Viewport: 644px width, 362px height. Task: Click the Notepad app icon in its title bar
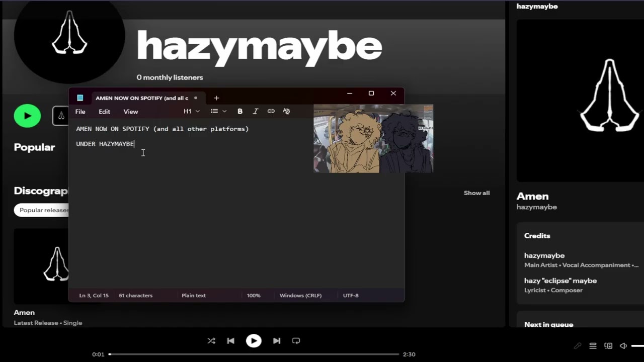coord(80,98)
